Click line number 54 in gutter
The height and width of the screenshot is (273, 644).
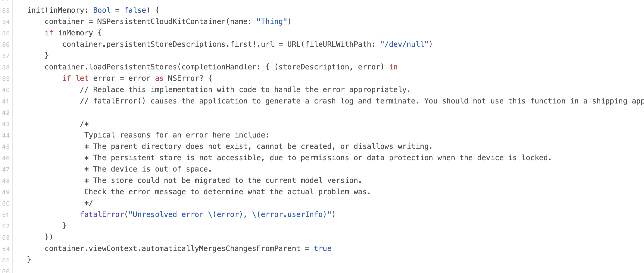[6, 249]
